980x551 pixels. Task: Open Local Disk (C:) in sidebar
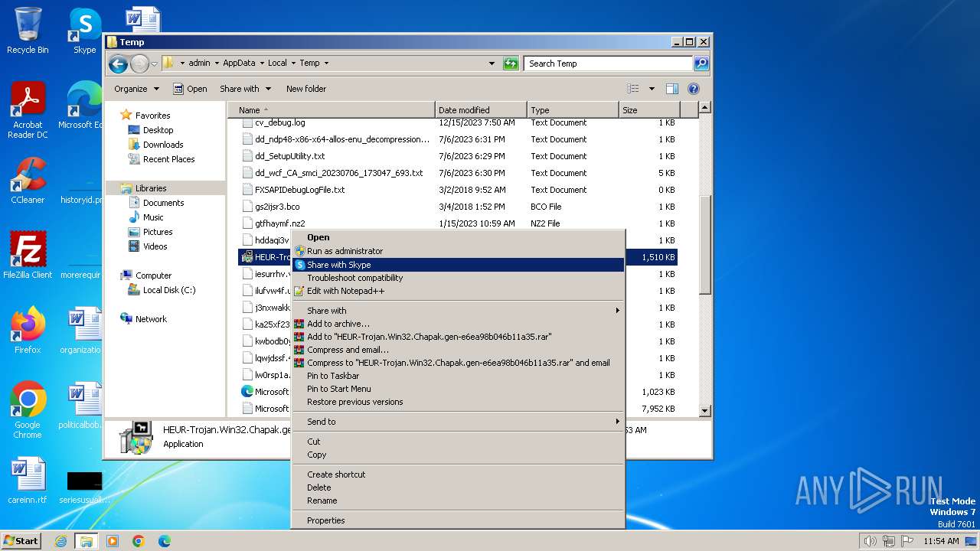pyautogui.click(x=168, y=290)
